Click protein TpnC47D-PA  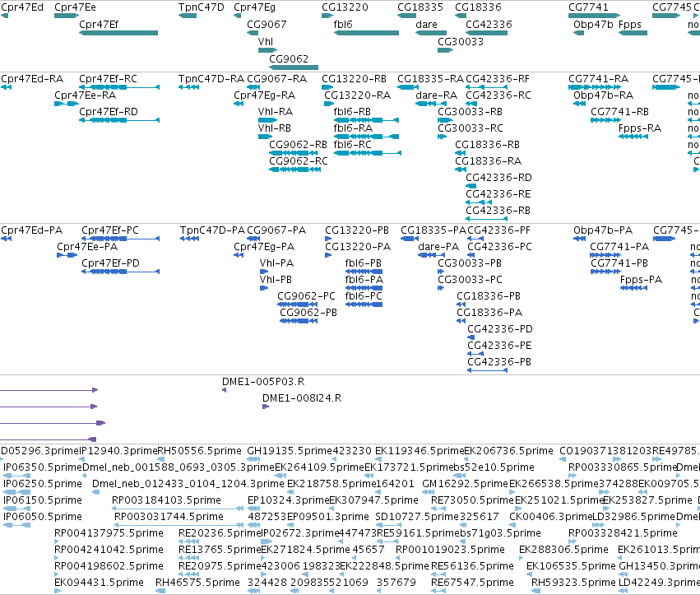pyautogui.click(x=189, y=239)
